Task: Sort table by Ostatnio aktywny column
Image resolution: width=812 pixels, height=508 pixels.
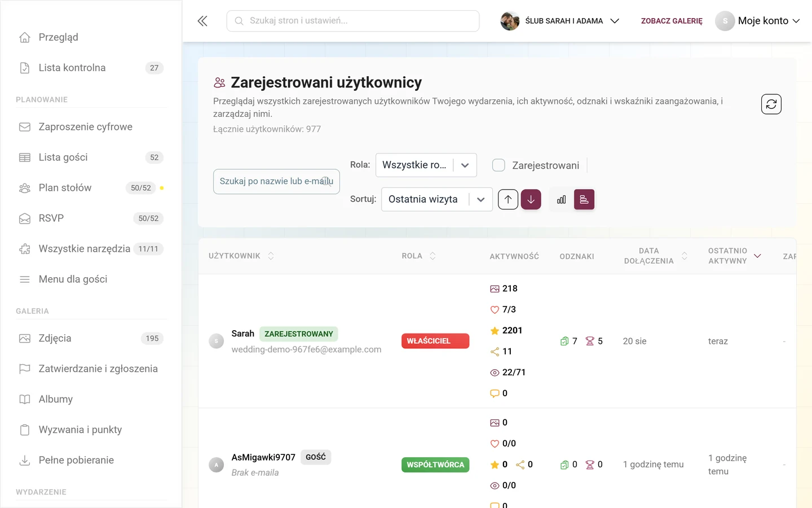Action: [734, 256]
